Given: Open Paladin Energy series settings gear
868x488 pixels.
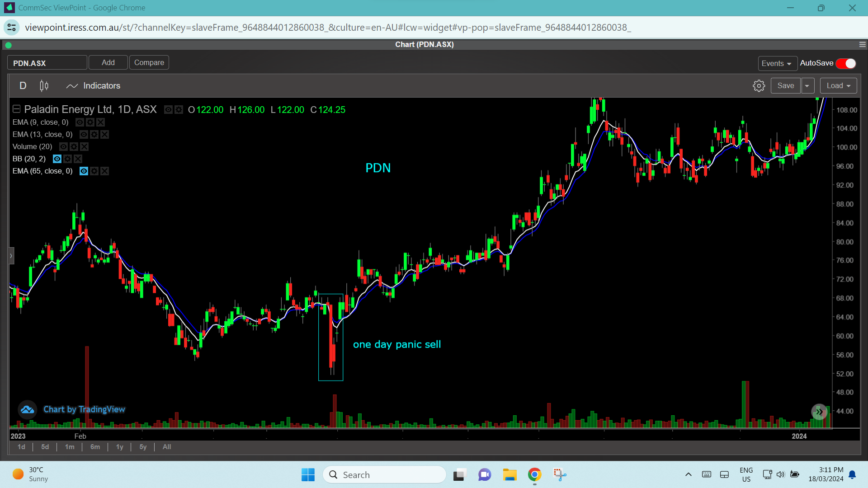Looking at the screenshot, I should pos(179,110).
